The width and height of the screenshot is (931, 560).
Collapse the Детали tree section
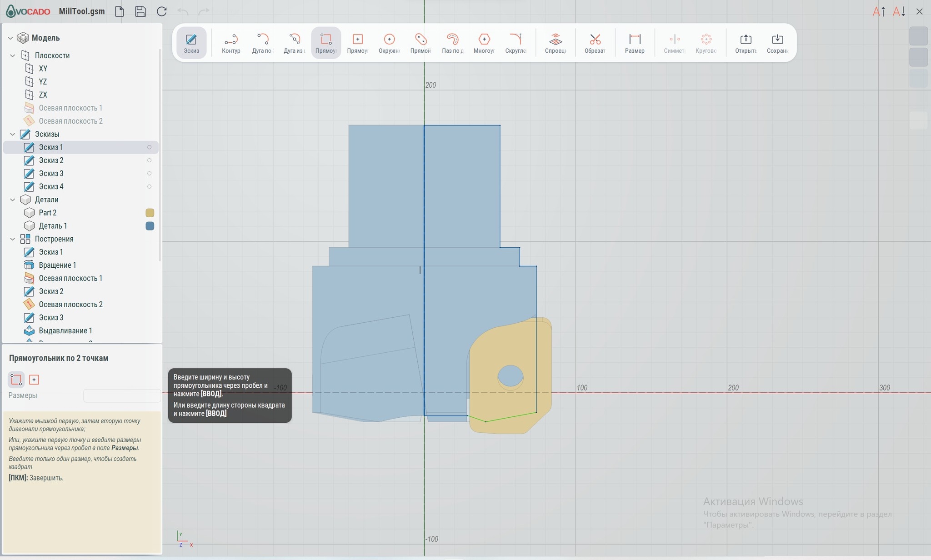click(13, 200)
